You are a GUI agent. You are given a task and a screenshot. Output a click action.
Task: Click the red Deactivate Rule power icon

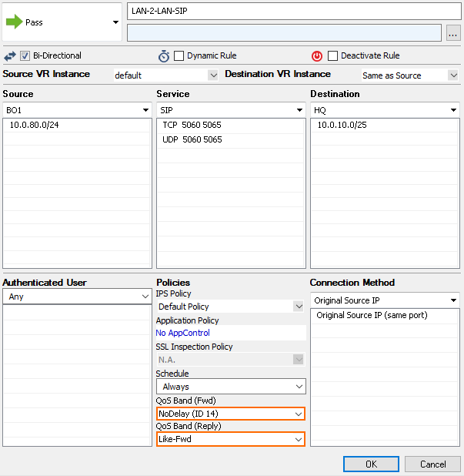point(317,56)
